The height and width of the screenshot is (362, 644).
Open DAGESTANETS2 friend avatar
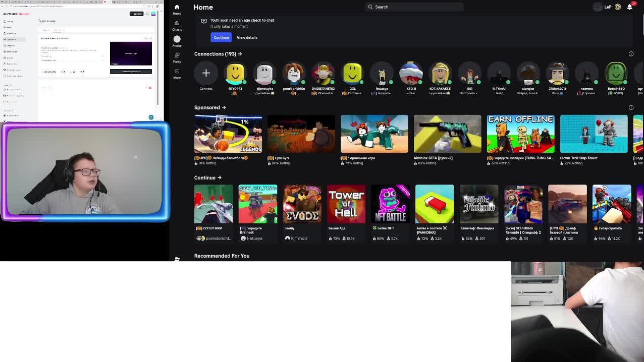click(323, 73)
